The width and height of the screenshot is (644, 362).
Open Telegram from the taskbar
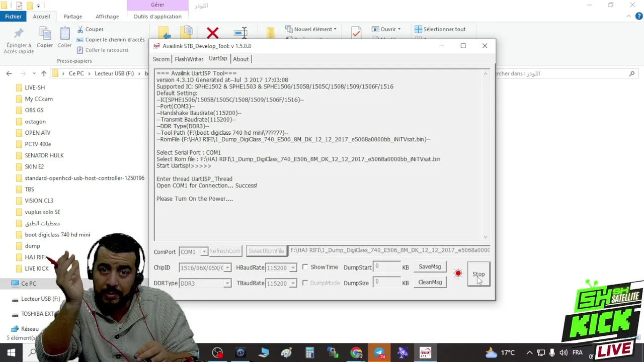tap(379, 353)
